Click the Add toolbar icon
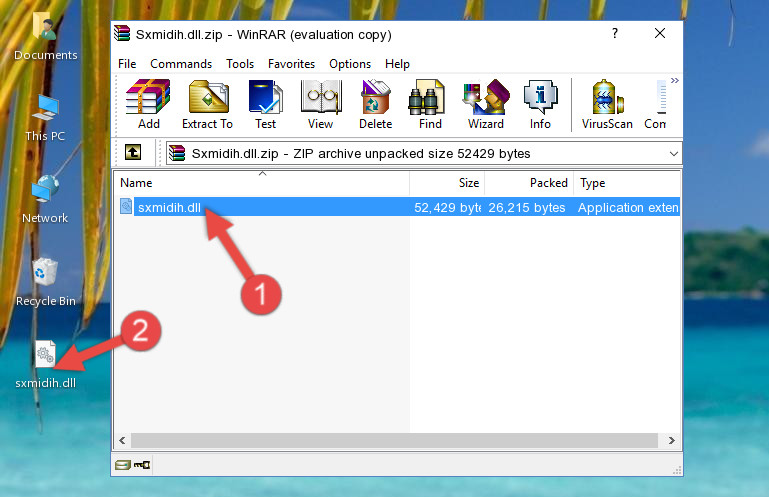Viewport: 769px width, 497px height. point(148,104)
